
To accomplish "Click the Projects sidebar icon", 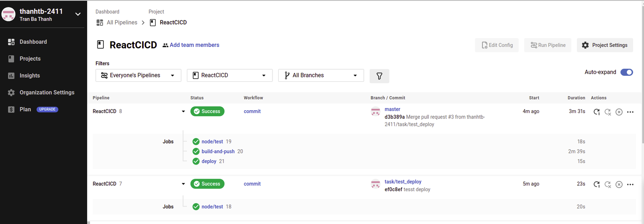I will pos(11,59).
